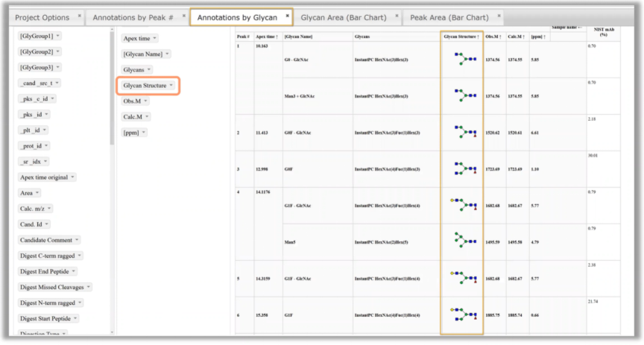
Task: Open the _pks_c_id field dropdown
Action: point(53,98)
